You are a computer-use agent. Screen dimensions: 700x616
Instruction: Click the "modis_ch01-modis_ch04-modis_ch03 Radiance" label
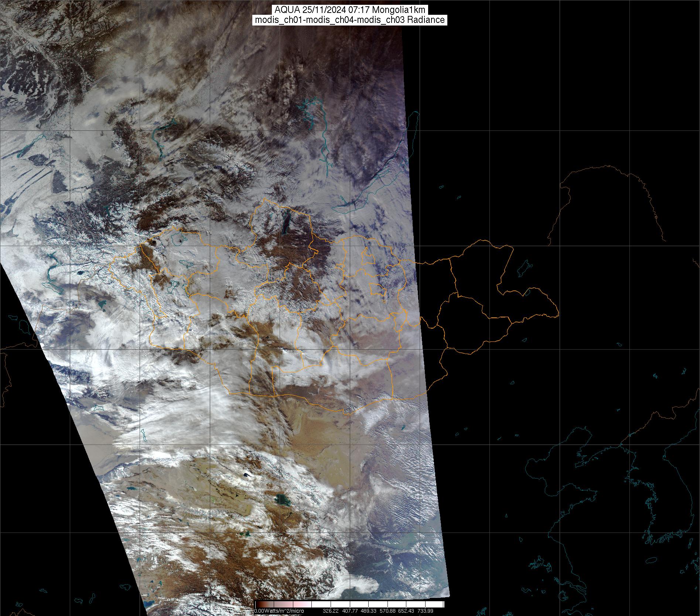point(350,20)
